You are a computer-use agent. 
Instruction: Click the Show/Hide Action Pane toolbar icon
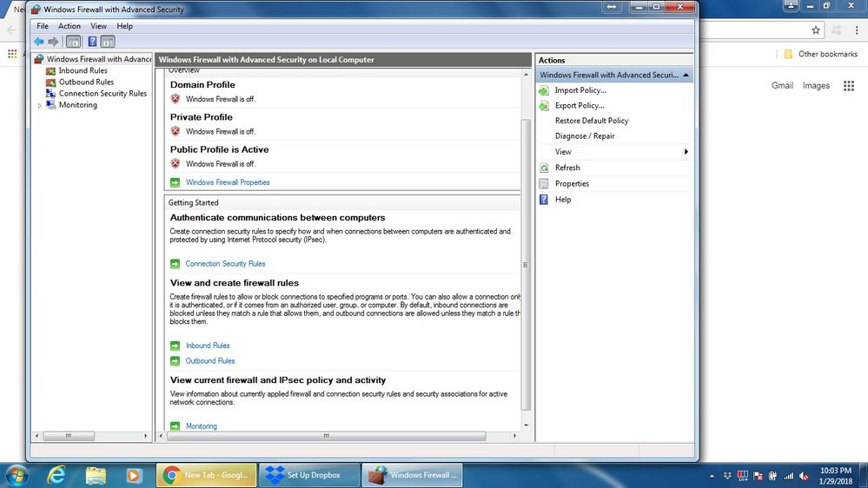pyautogui.click(x=108, y=42)
